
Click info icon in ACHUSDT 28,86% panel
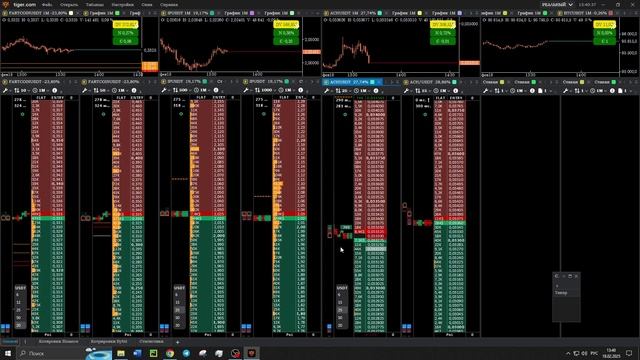pos(456,91)
